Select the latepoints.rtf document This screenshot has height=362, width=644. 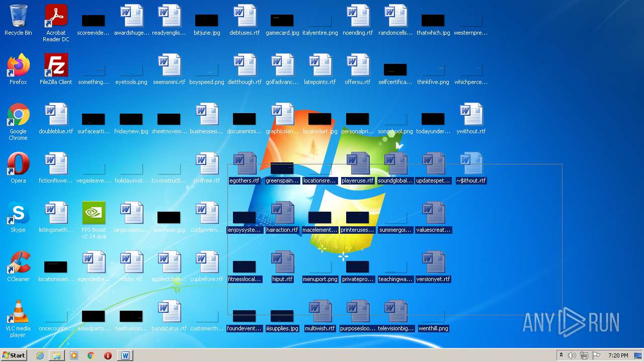tap(320, 69)
